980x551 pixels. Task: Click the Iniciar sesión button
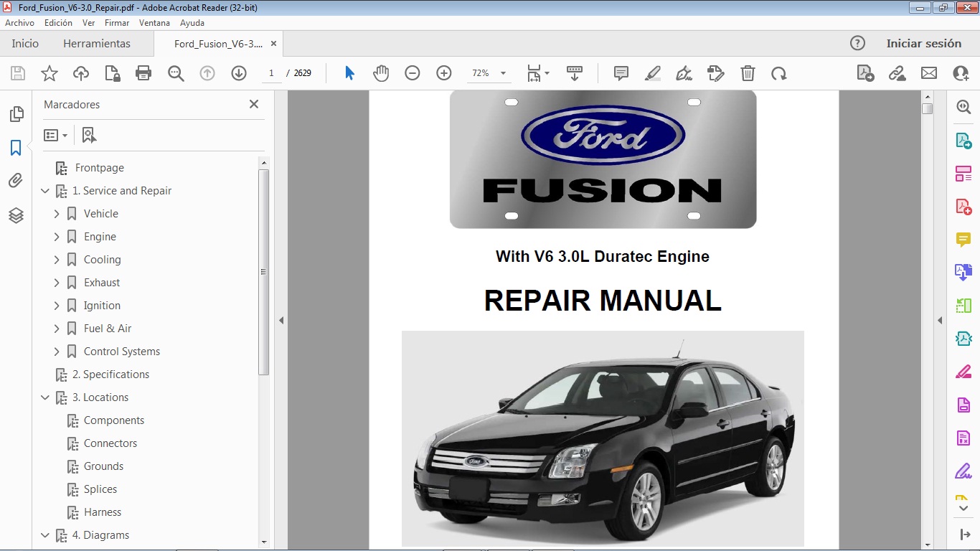pos(925,43)
